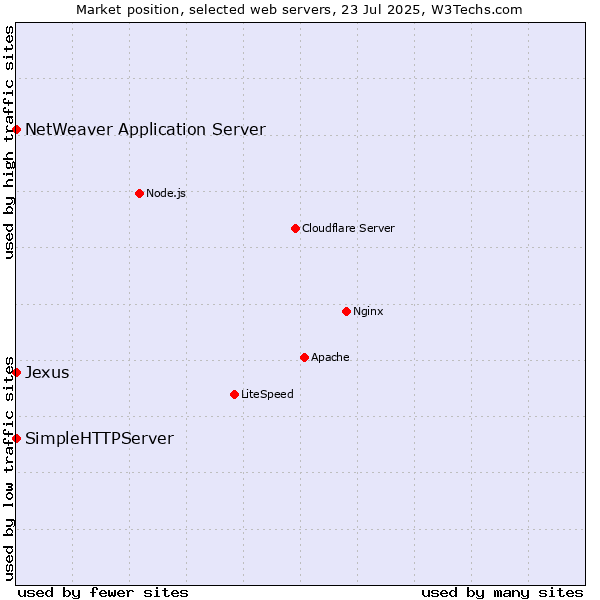Select the 'NetWeaver Application Server' label
This screenshot has height=600, width=600.
(x=145, y=130)
